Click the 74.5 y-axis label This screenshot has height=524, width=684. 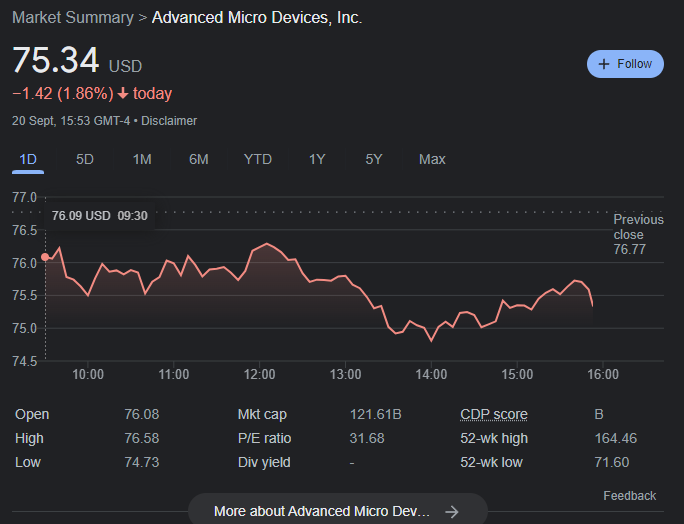(x=24, y=361)
